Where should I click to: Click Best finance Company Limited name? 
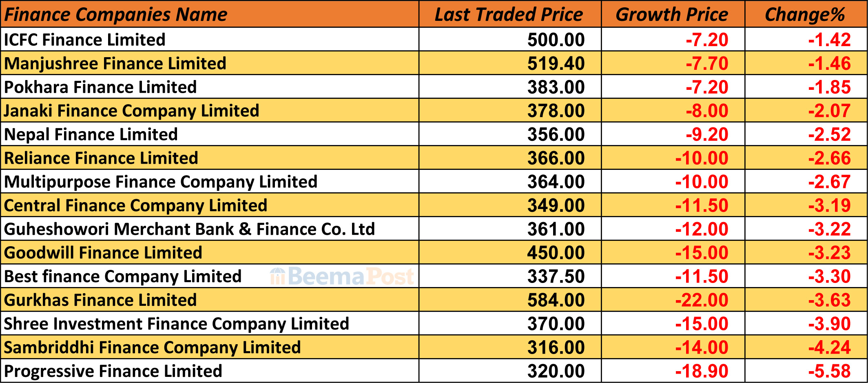pyautogui.click(x=123, y=276)
